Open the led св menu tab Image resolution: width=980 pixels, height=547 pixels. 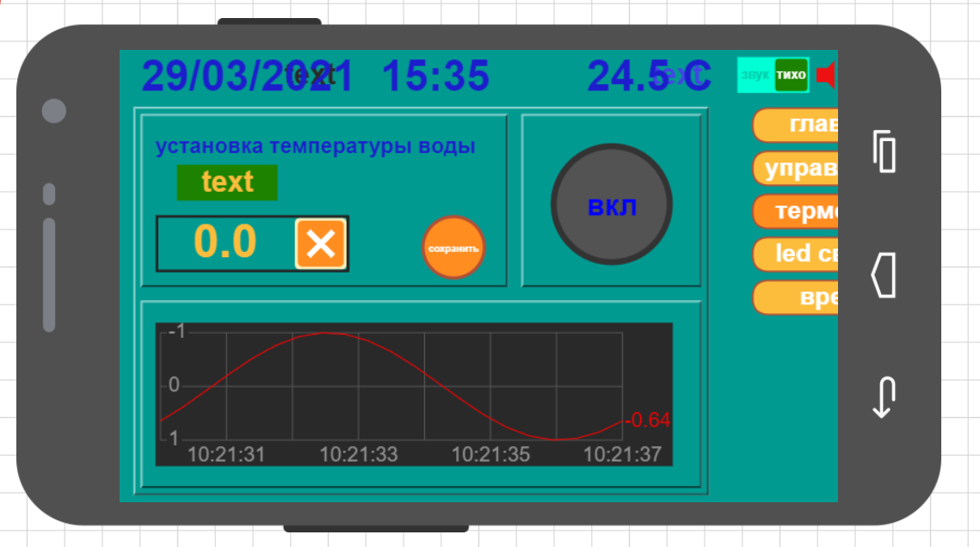coord(796,254)
